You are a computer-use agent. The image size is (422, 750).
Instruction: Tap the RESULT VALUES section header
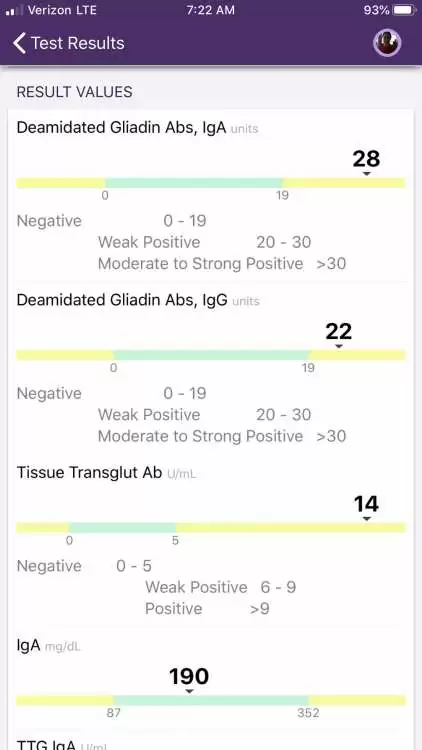(x=75, y=92)
